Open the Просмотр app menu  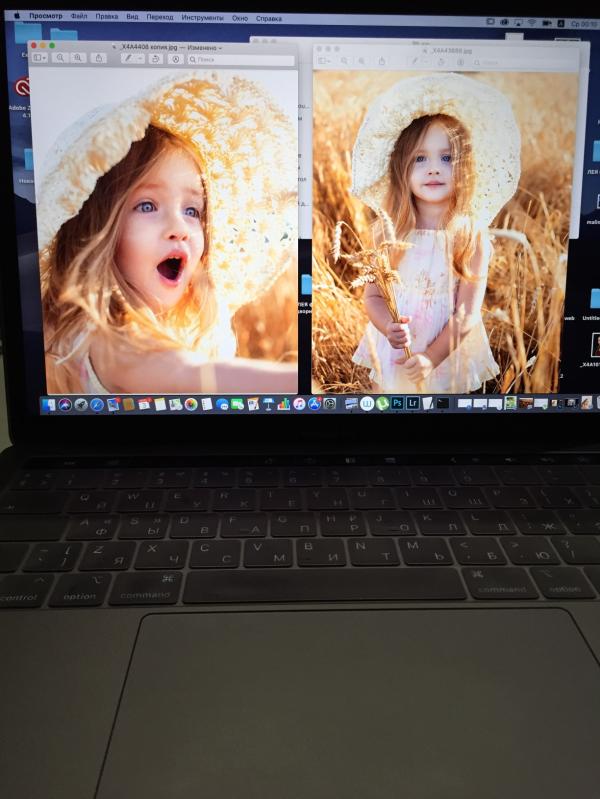(45, 16)
